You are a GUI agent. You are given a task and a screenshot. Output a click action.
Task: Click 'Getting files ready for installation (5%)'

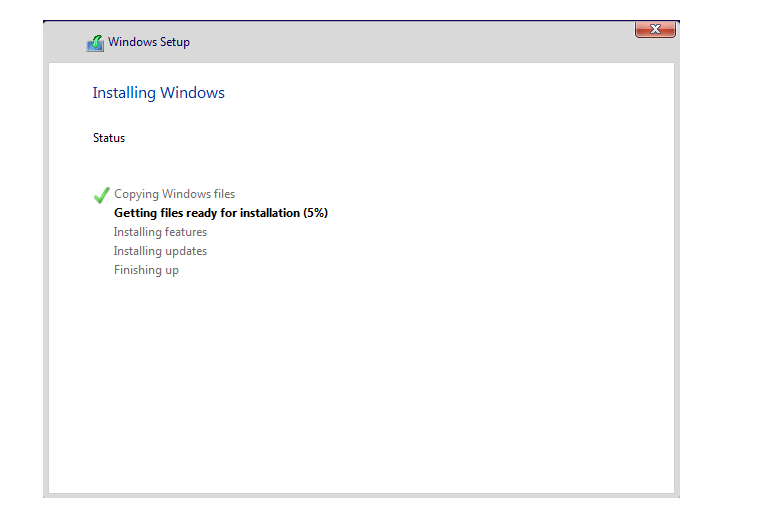pos(221,213)
